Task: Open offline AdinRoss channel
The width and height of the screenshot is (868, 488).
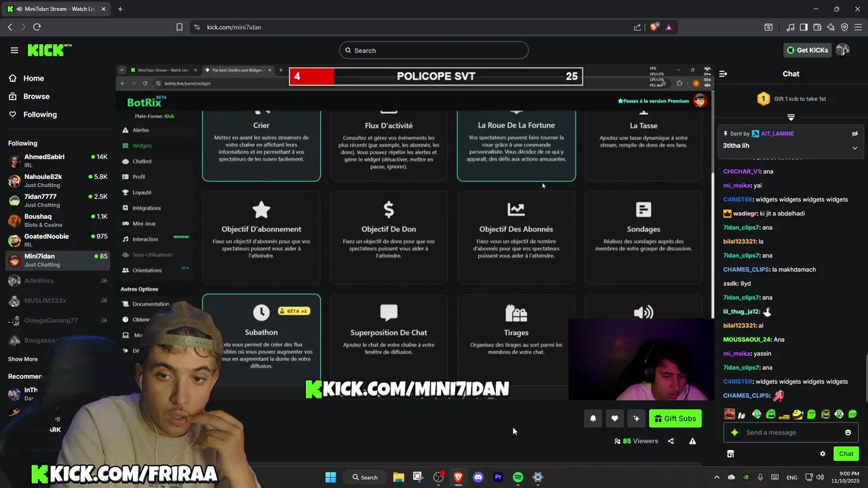Action: tap(58, 280)
